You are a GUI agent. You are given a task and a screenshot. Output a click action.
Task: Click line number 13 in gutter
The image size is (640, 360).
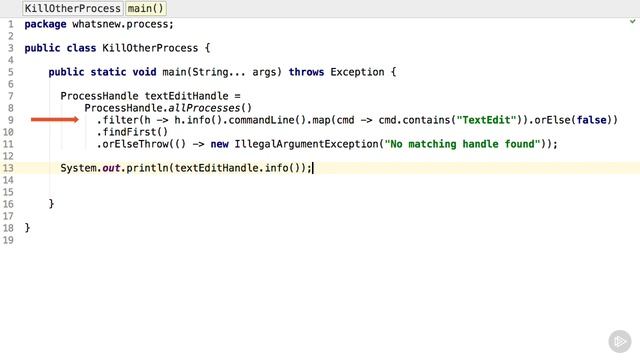[8, 168]
